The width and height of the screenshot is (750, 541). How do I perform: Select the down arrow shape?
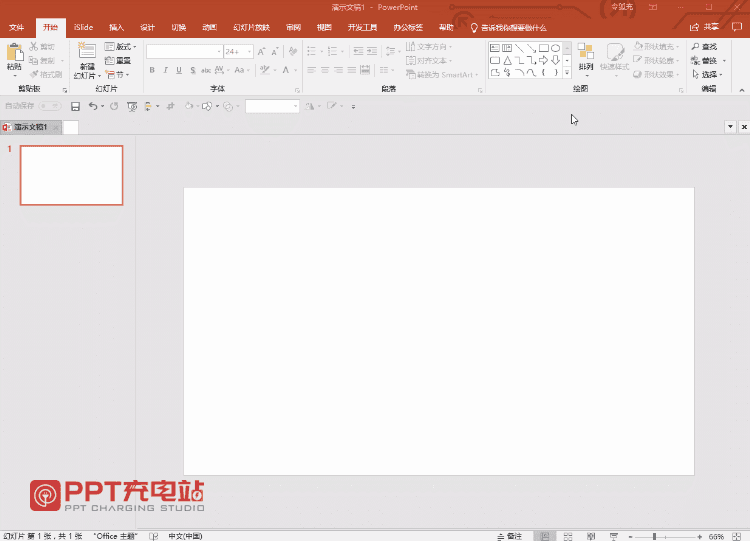pyautogui.click(x=555, y=60)
